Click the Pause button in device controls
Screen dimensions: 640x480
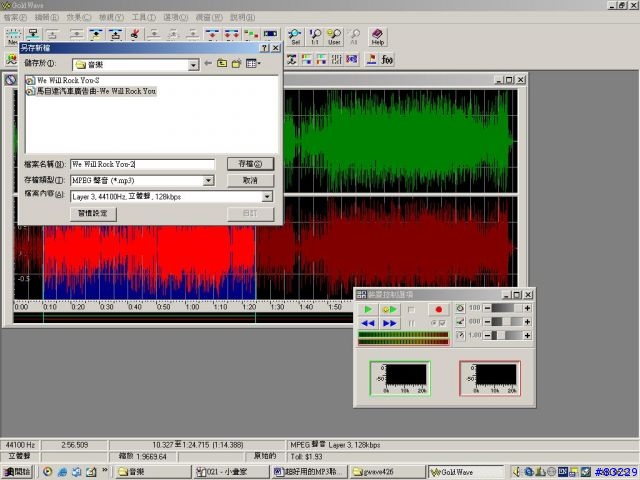click(411, 323)
